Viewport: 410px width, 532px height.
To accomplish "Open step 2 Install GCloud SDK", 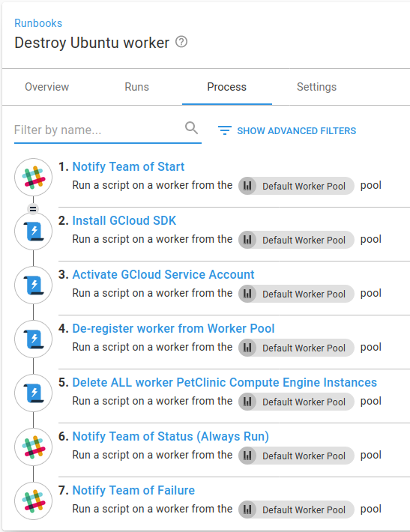I will click(x=124, y=220).
